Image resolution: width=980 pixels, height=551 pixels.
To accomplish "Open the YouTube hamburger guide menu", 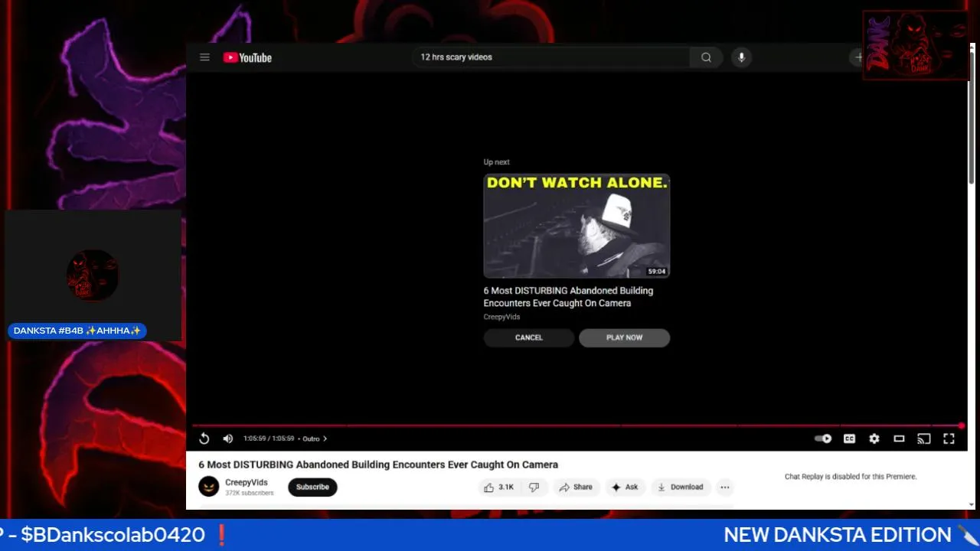I will click(x=204, y=57).
